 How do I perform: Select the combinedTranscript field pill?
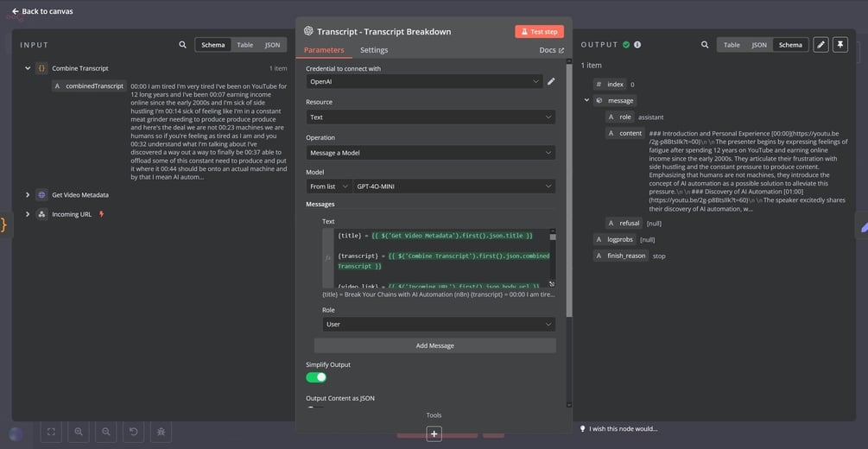pyautogui.click(x=89, y=86)
